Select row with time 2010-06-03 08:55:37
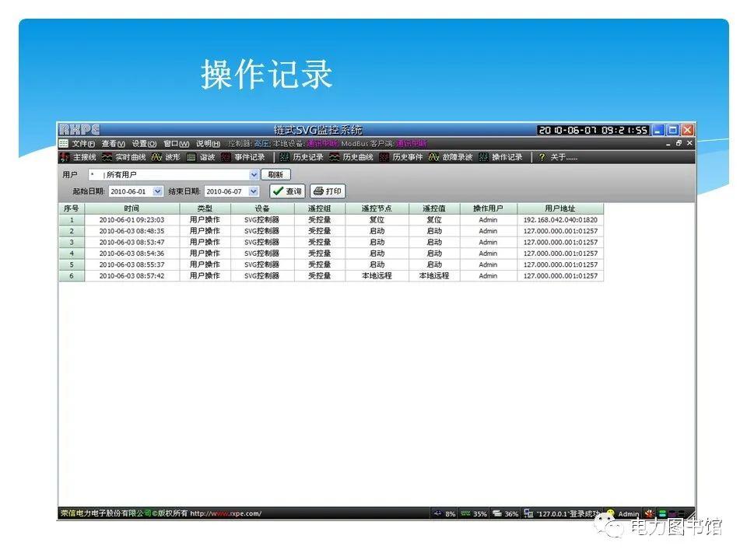The width and height of the screenshot is (747, 560). point(331,264)
